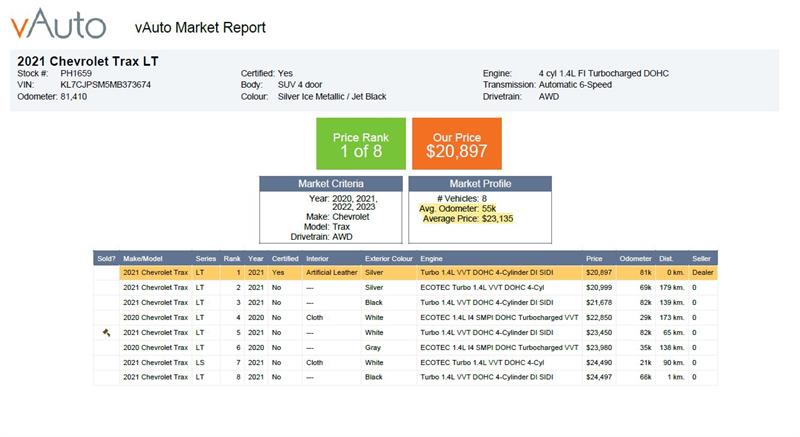
Task: Click the $21,678 price cell
Action: [x=599, y=302]
